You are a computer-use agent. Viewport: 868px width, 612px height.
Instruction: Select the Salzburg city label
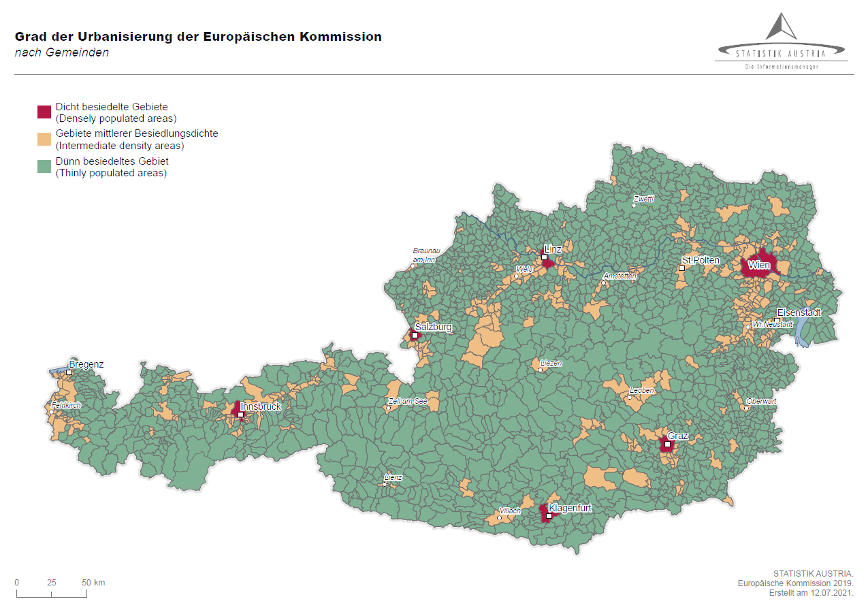433,327
